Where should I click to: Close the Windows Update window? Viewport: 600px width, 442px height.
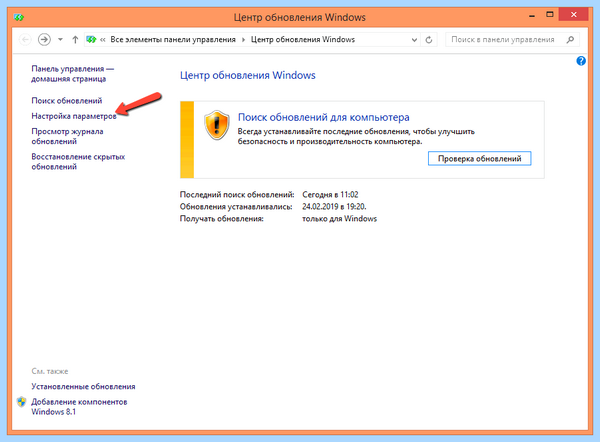coord(573,15)
